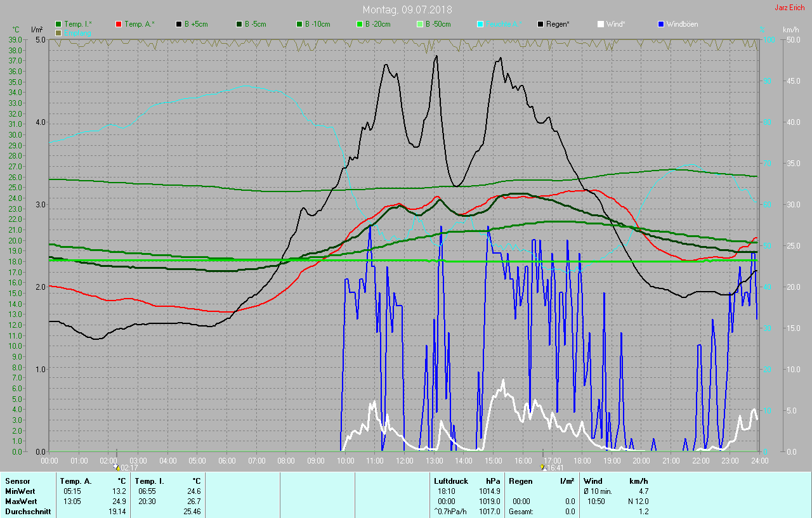Toggle the white Wind legend box
The height and width of the screenshot is (518, 812).
[x=601, y=24]
